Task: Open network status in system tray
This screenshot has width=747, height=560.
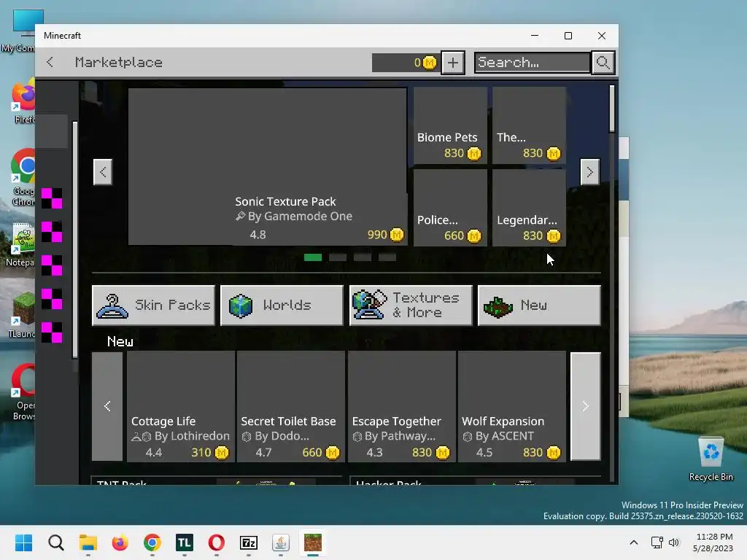Action: tap(657, 542)
